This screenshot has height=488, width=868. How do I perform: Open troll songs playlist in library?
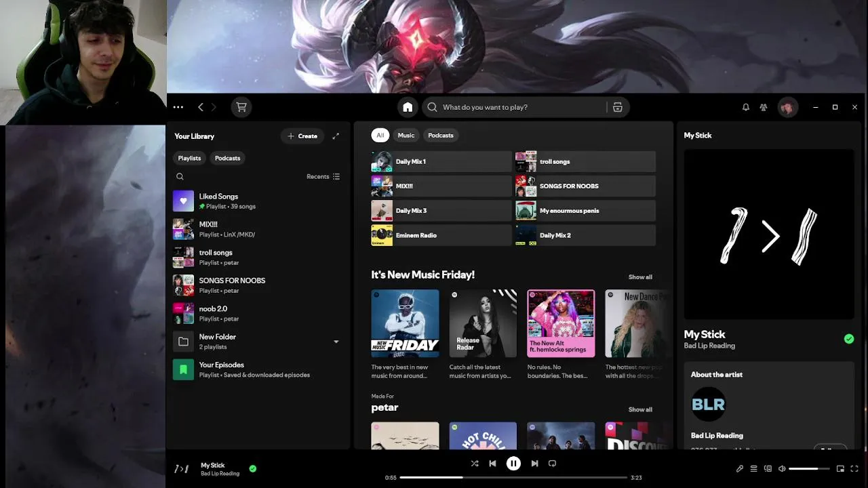[258, 258]
